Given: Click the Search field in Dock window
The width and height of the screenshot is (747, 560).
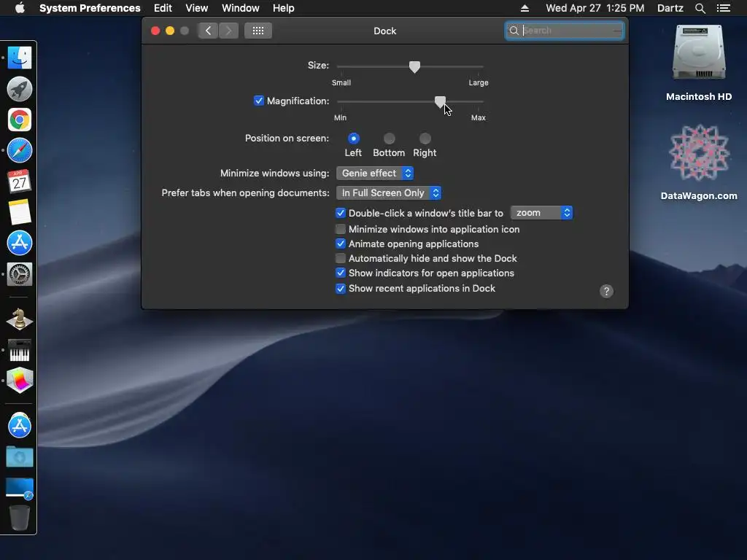Looking at the screenshot, I should pyautogui.click(x=565, y=31).
